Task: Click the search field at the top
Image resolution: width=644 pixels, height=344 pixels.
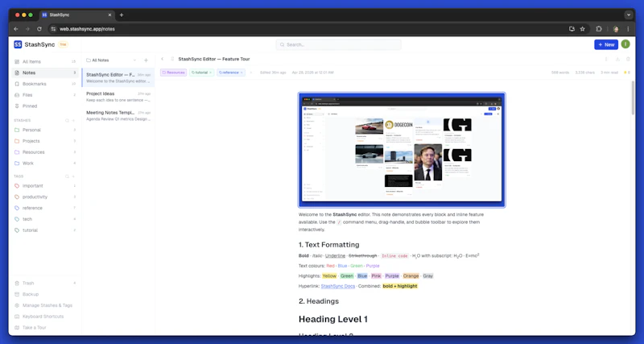Action: (x=338, y=44)
